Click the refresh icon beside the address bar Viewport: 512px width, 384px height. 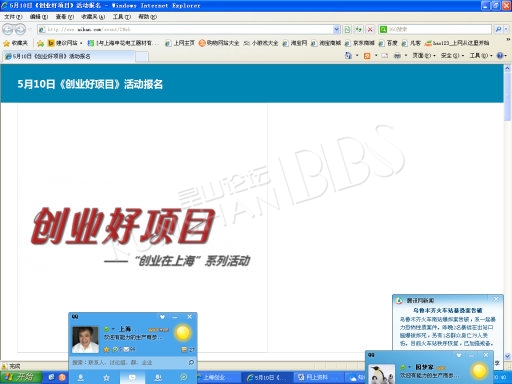[x=359, y=30]
